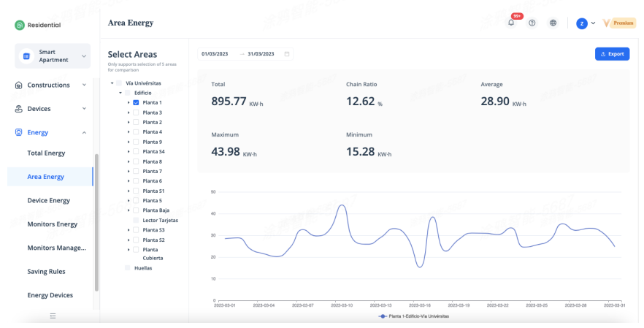Open Total Energy menu item
Screen dimensions: 644x328
click(x=46, y=153)
